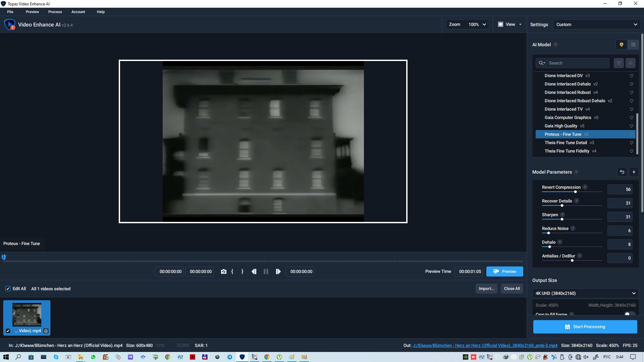Favorite Theia Fine Tune Detail model
The image size is (644, 362).
[x=632, y=143]
